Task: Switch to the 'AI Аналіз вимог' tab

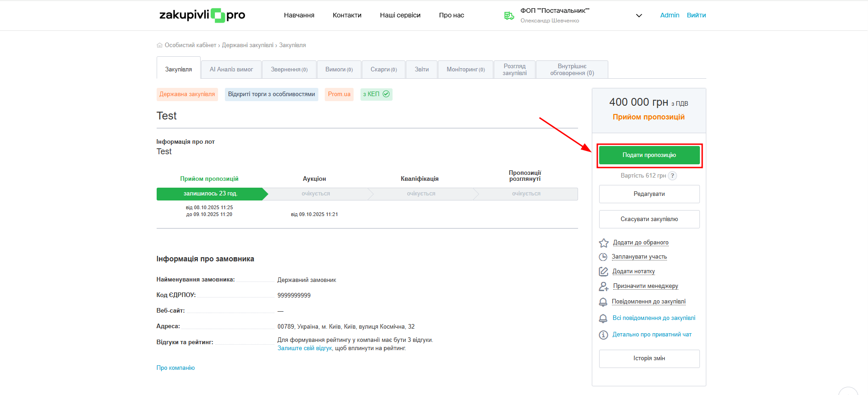Action: 231,70
